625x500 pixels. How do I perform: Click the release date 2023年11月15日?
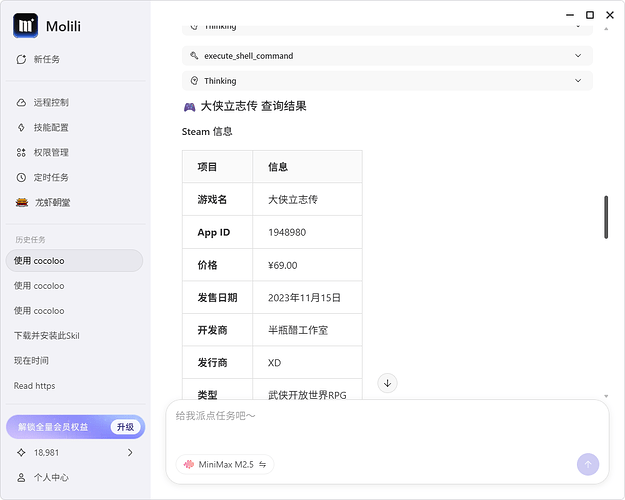(305, 298)
